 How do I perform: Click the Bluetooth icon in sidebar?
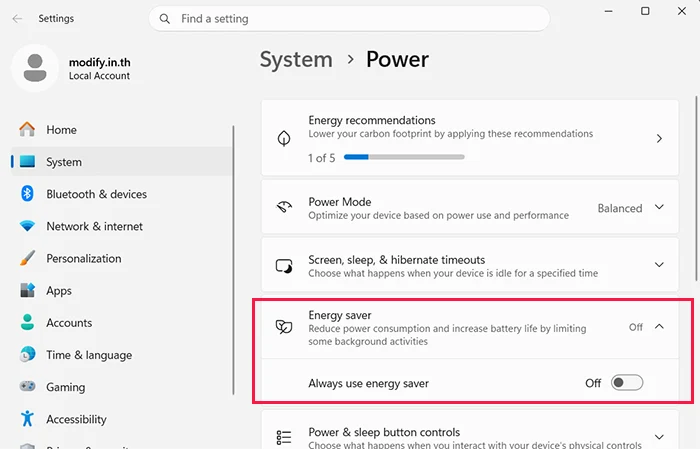(27, 194)
